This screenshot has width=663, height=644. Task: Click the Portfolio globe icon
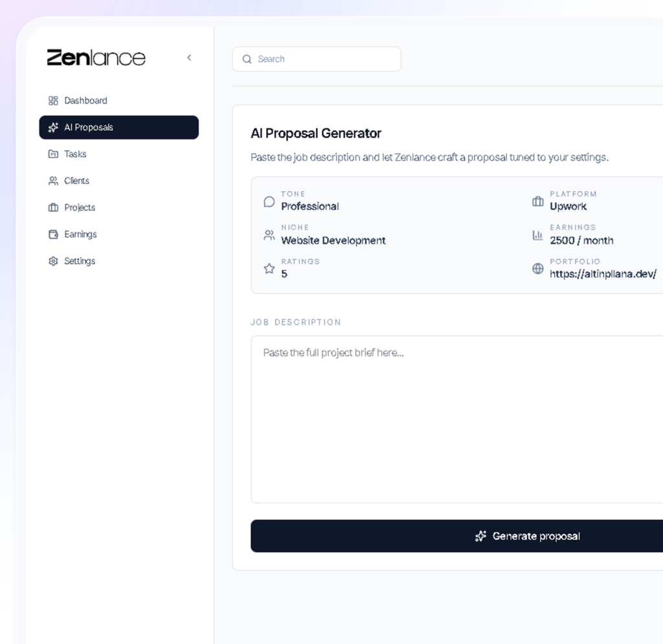pyautogui.click(x=537, y=269)
